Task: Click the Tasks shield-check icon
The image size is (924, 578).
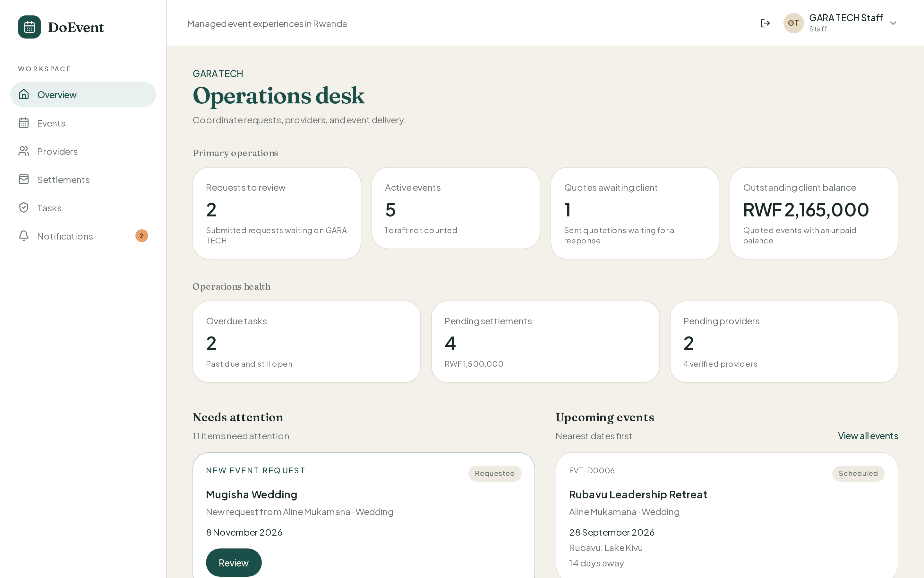Action: (x=24, y=207)
